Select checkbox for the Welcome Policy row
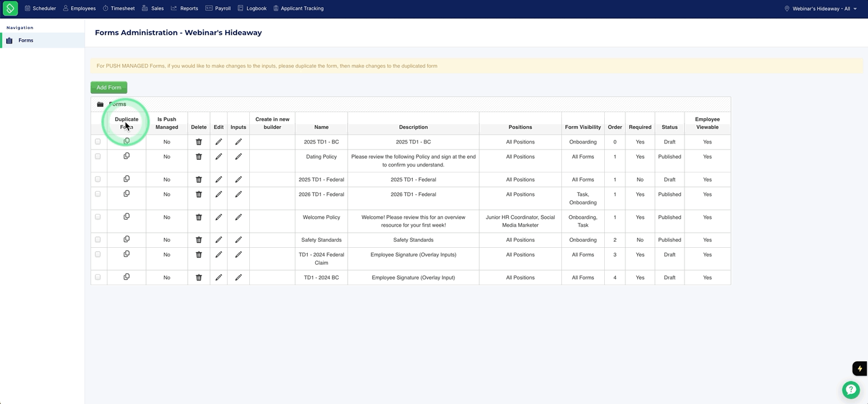 point(98,216)
